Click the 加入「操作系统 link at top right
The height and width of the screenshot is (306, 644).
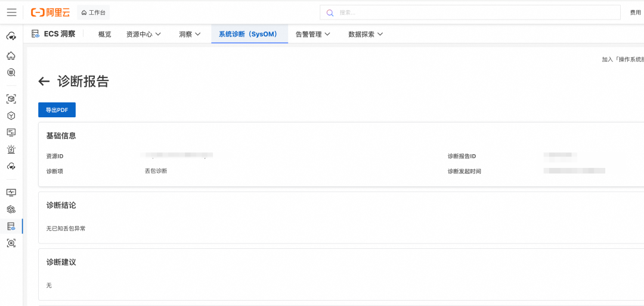click(x=623, y=60)
